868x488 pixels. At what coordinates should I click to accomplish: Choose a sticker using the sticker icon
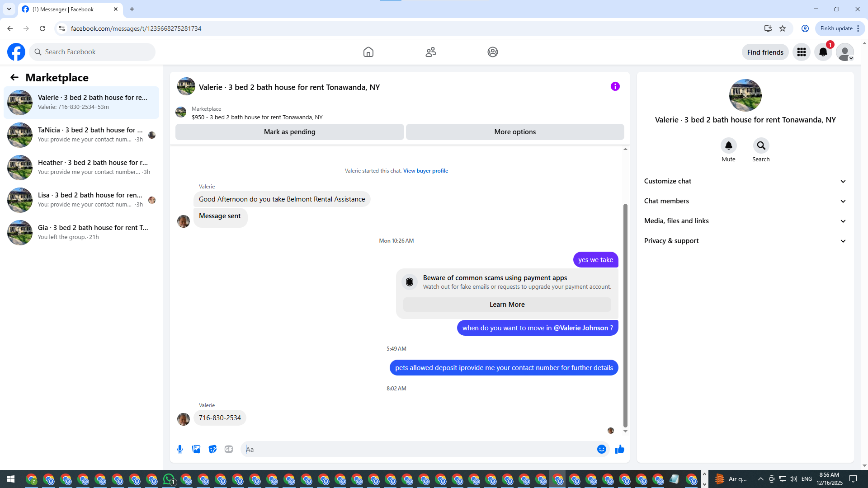tap(212, 449)
